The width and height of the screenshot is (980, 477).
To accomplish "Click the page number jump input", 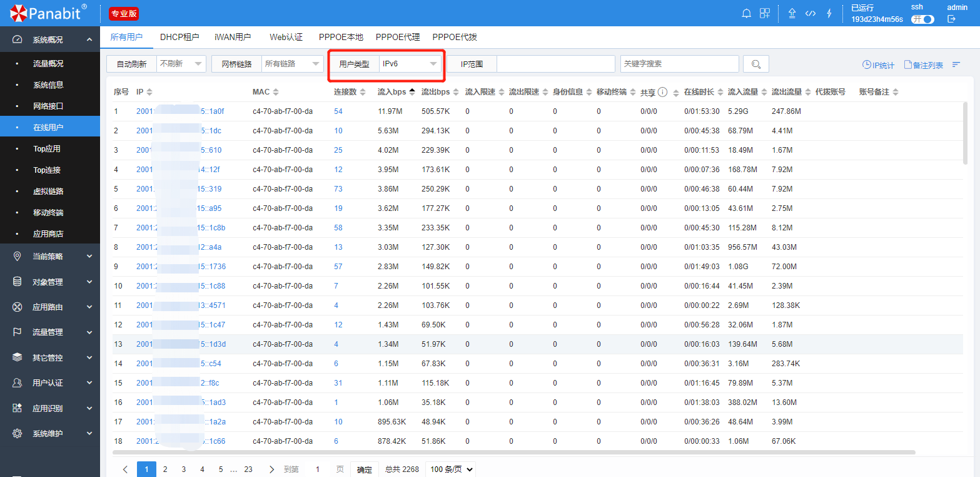I will 318,469.
